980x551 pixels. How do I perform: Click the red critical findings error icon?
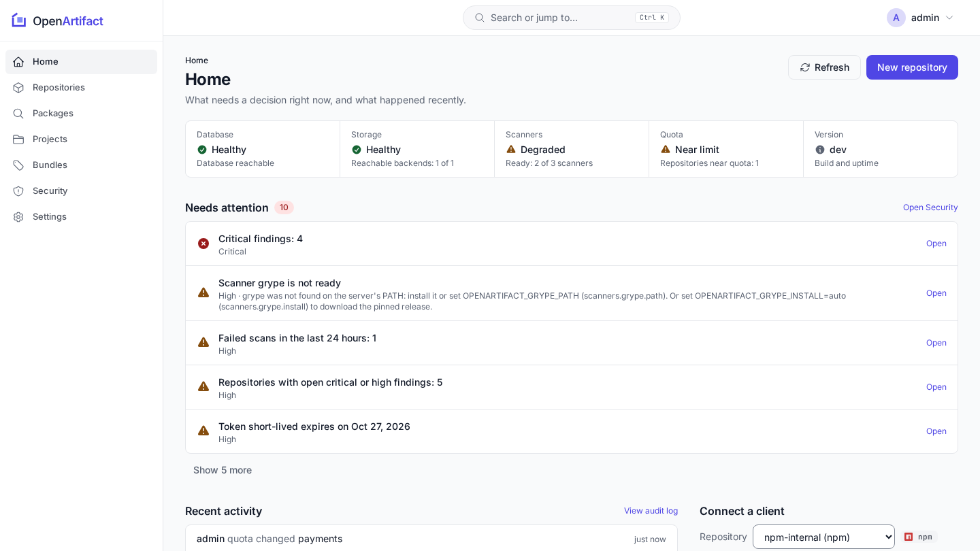tap(203, 244)
